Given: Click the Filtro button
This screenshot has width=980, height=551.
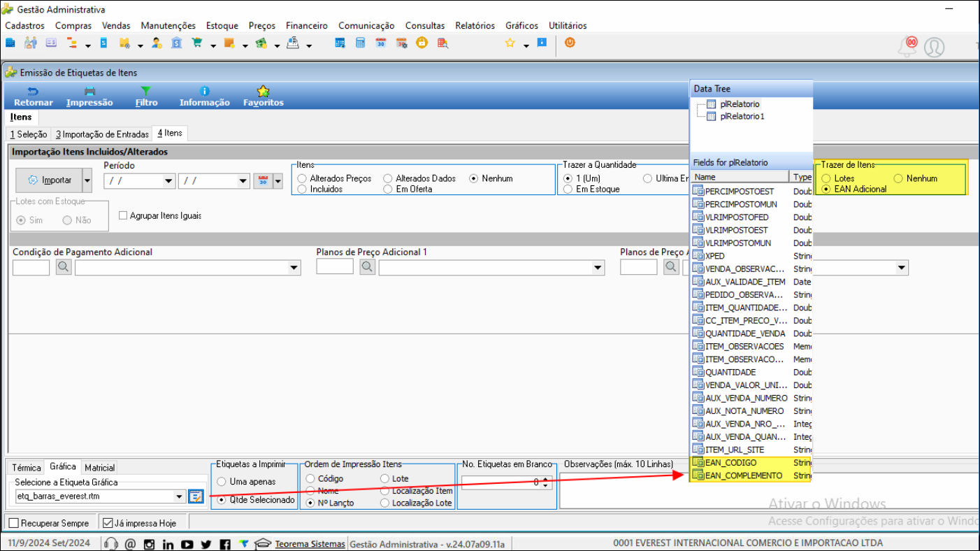Looking at the screenshot, I should (x=146, y=96).
